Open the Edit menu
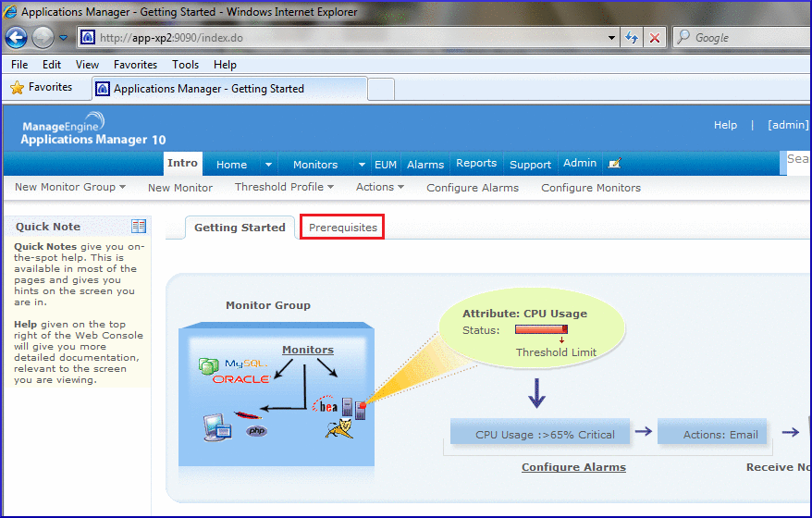The image size is (812, 518). [51, 65]
